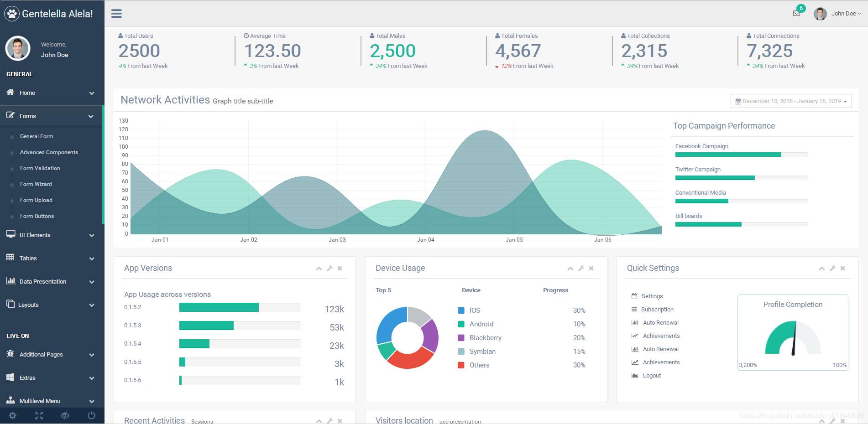Click the Facebook Campaign progress bar
Image resolution: width=868 pixels, height=424 pixels.
(742, 155)
